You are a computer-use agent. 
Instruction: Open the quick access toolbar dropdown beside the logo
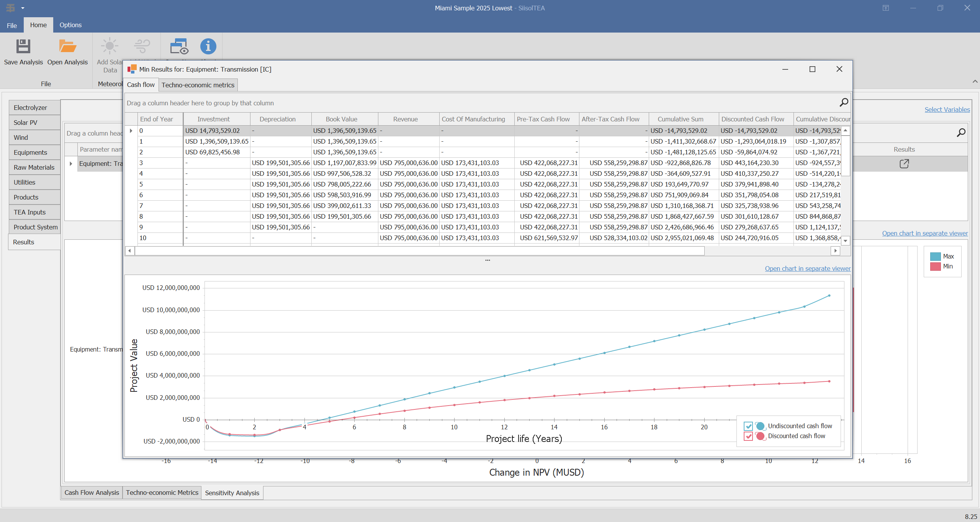tap(22, 8)
